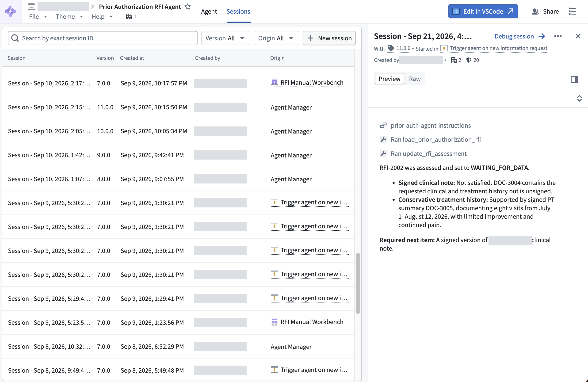This screenshot has width=588, height=382.
Task: Select the session created Sep 9, 2026, 9:42:41 PM
Action: click(x=178, y=155)
